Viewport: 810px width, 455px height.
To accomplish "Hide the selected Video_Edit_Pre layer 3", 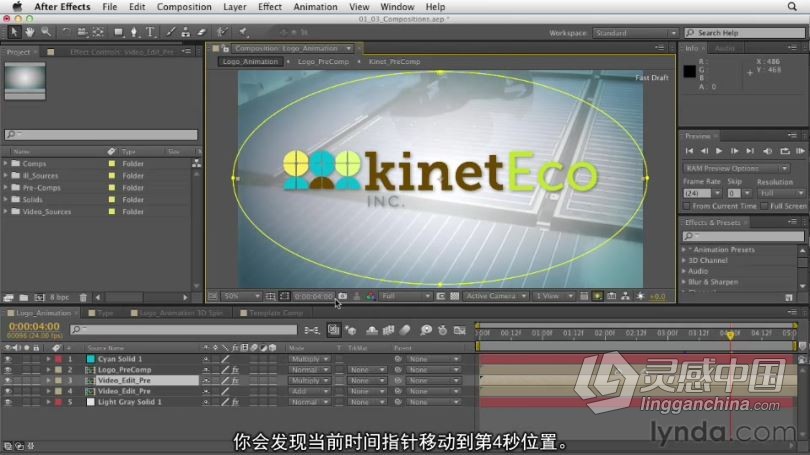I will (8, 381).
